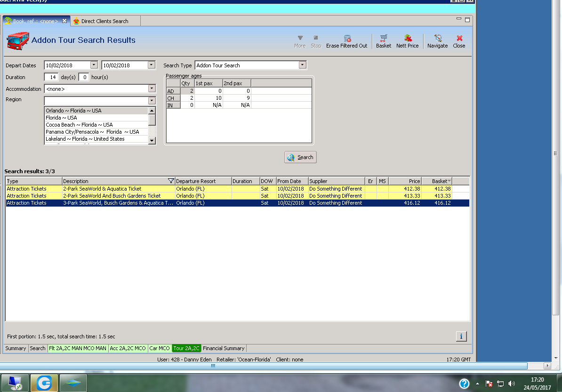
Task: Select 3-Park SeaWorld, Busch Gardens row
Action: point(237,203)
